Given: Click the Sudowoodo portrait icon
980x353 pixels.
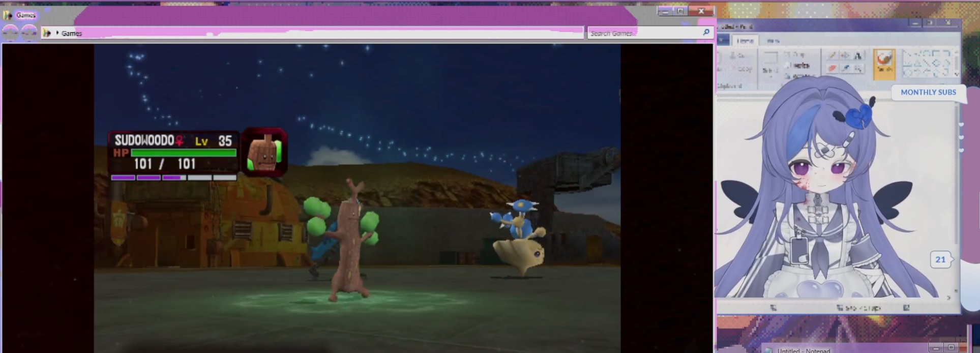Looking at the screenshot, I should click(264, 152).
